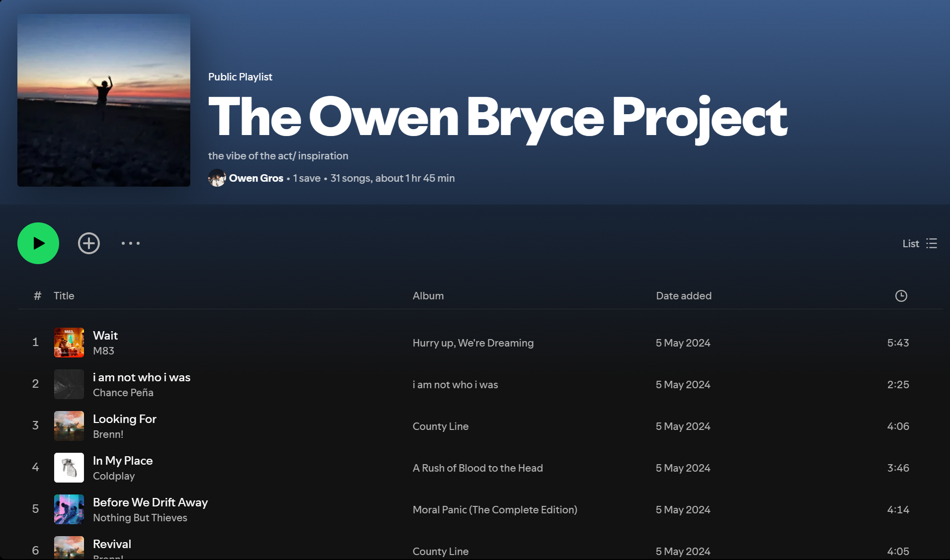This screenshot has height=560, width=950.
Task: Open the three-dots more options menu
Action: pos(131,243)
